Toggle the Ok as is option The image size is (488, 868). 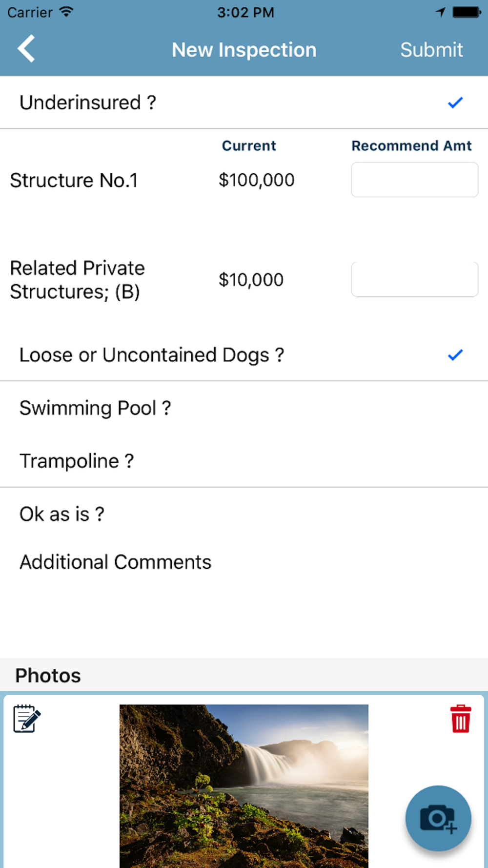click(244, 514)
